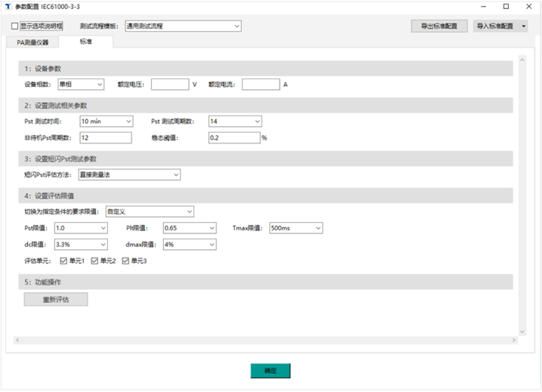Image resolution: width=542 pixels, height=392 pixels.
Task: Click the 评估单元 label
Action: [x=37, y=261]
